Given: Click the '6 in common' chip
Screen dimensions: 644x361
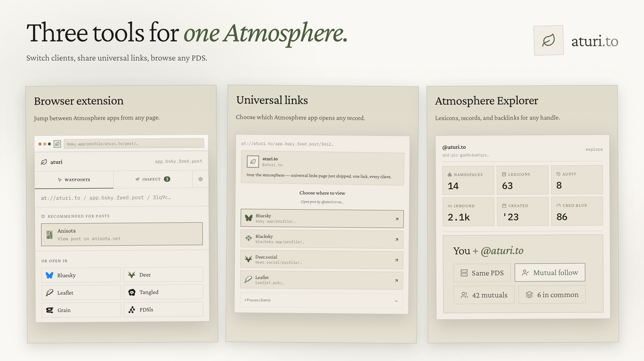Looking at the screenshot, I should pyautogui.click(x=552, y=294).
